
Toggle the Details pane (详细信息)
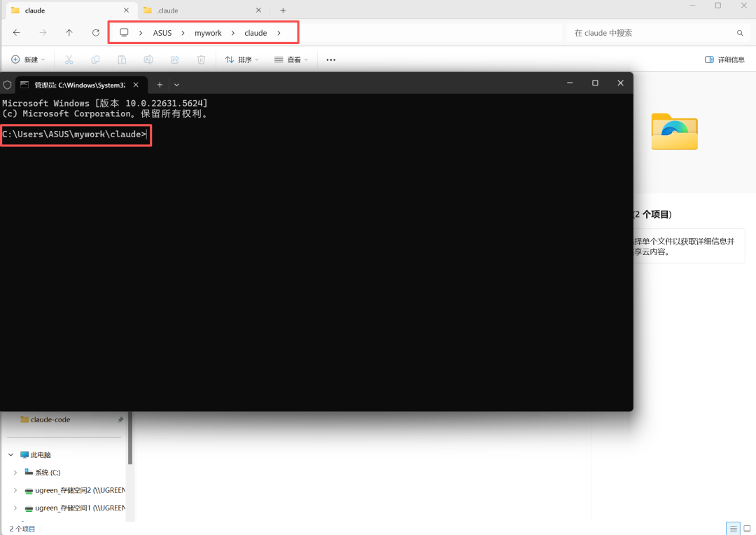click(724, 60)
